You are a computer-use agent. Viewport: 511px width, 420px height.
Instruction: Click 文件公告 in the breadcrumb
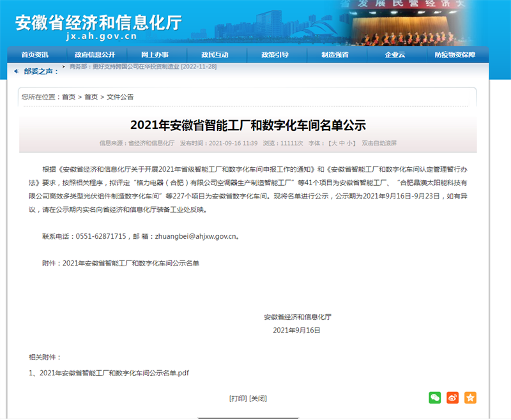pos(120,97)
